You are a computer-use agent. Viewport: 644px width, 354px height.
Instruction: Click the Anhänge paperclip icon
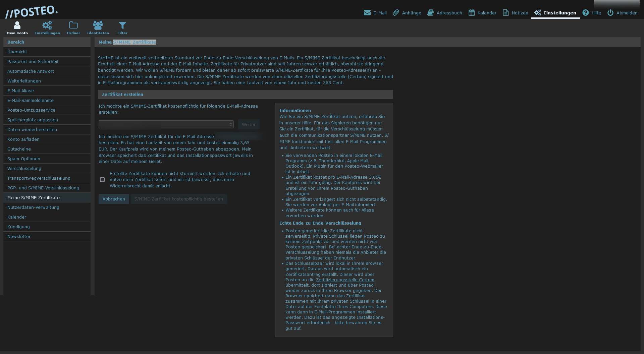pyautogui.click(x=396, y=13)
